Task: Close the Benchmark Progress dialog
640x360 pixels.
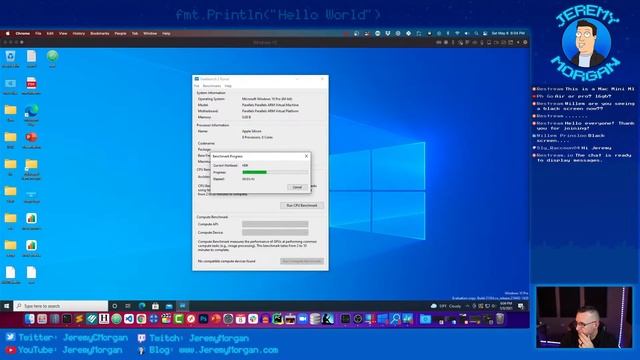Action: (x=306, y=156)
